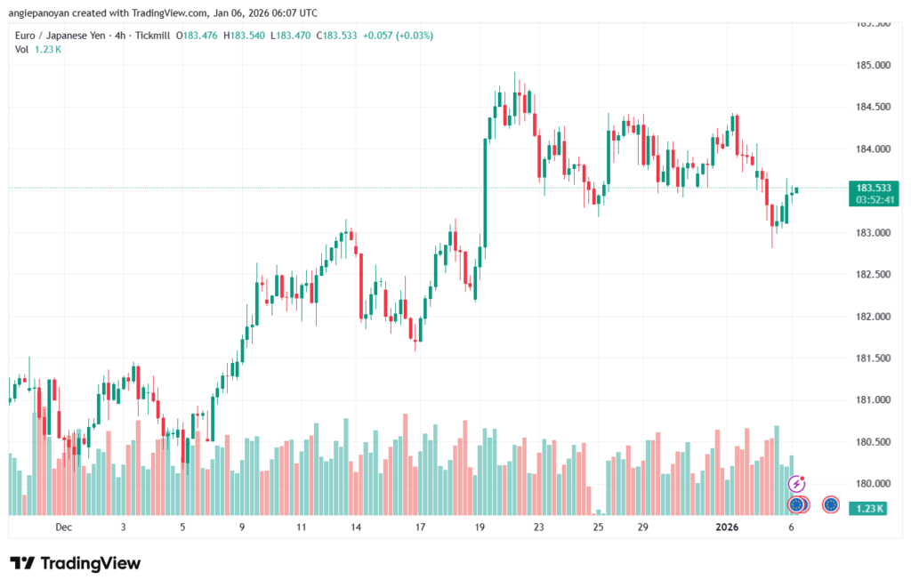Click the leftmost EU flag event icon
Image resolution: width=911 pixels, height=588 pixels.
point(797,504)
